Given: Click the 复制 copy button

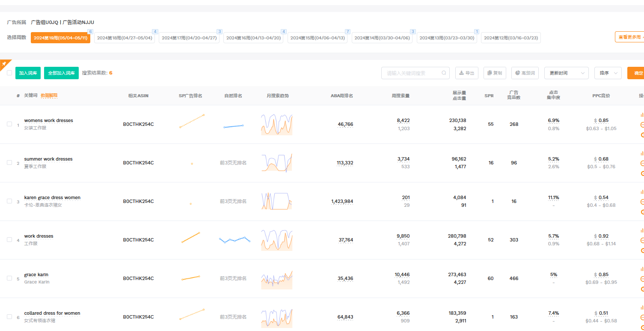Looking at the screenshot, I should point(495,73).
